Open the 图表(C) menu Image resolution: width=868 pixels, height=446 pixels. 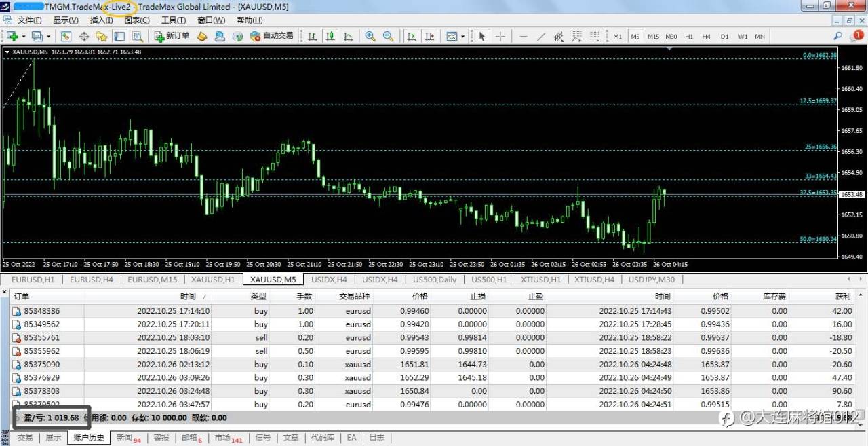tap(136, 20)
